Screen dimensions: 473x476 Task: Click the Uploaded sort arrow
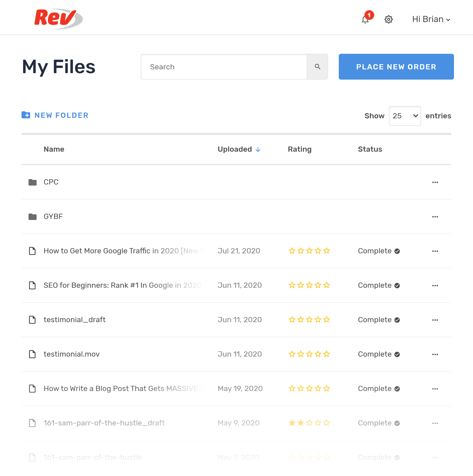pyautogui.click(x=258, y=150)
